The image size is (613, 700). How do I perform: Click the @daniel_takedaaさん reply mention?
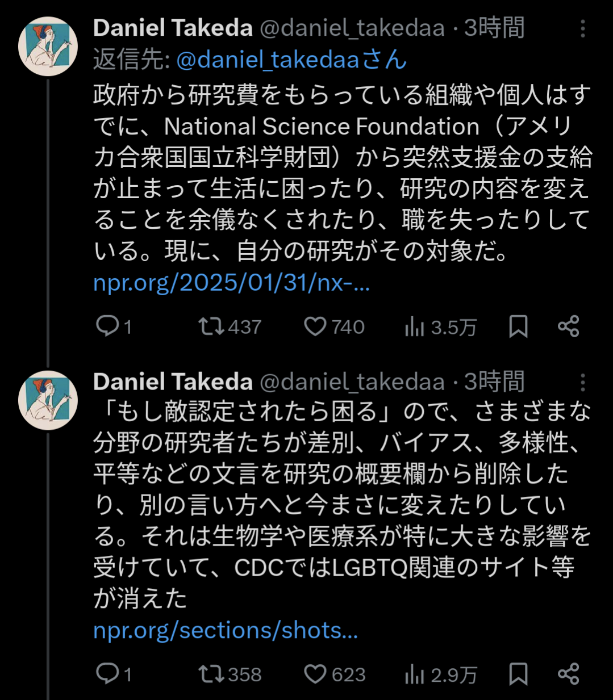pyautogui.click(x=291, y=60)
